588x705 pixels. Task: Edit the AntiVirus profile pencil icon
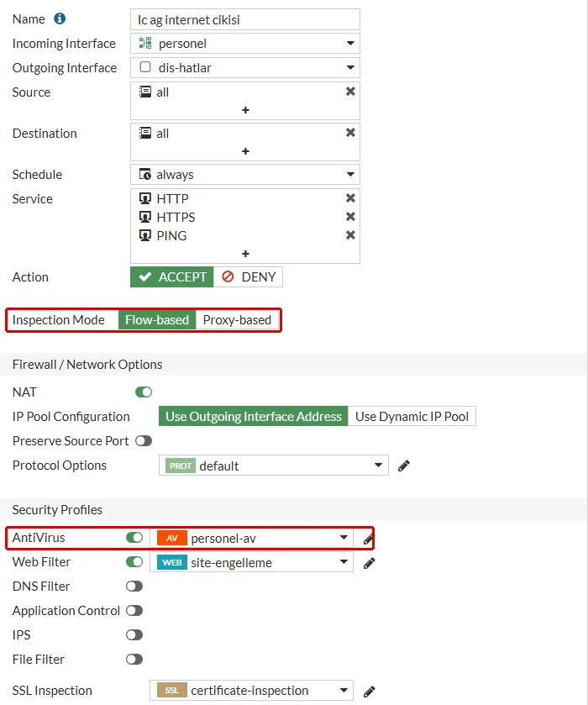(369, 539)
